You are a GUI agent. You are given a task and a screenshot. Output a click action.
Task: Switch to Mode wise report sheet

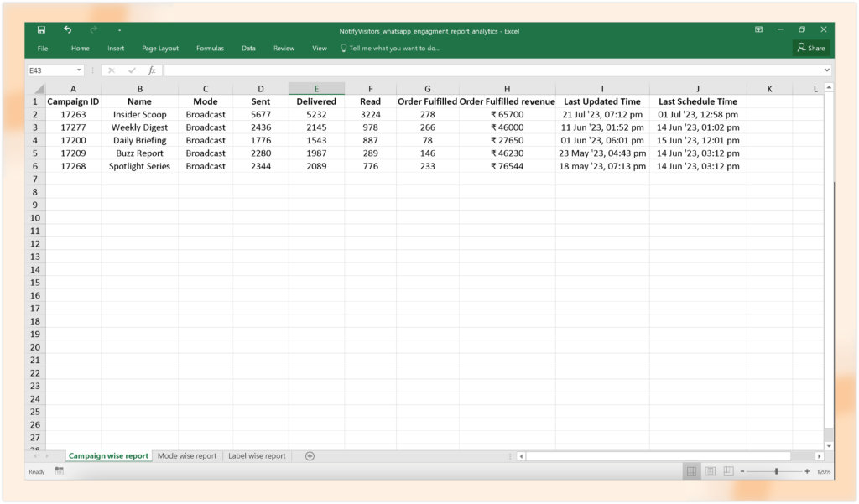[187, 456]
